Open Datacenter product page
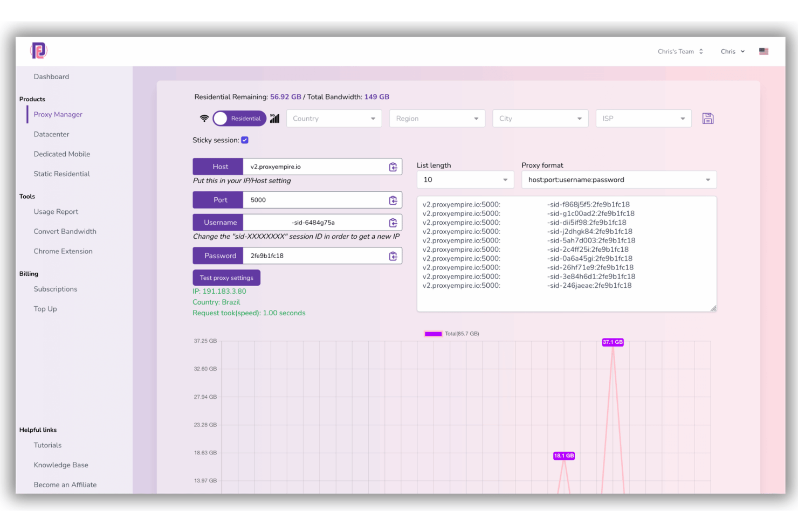 pos(51,134)
